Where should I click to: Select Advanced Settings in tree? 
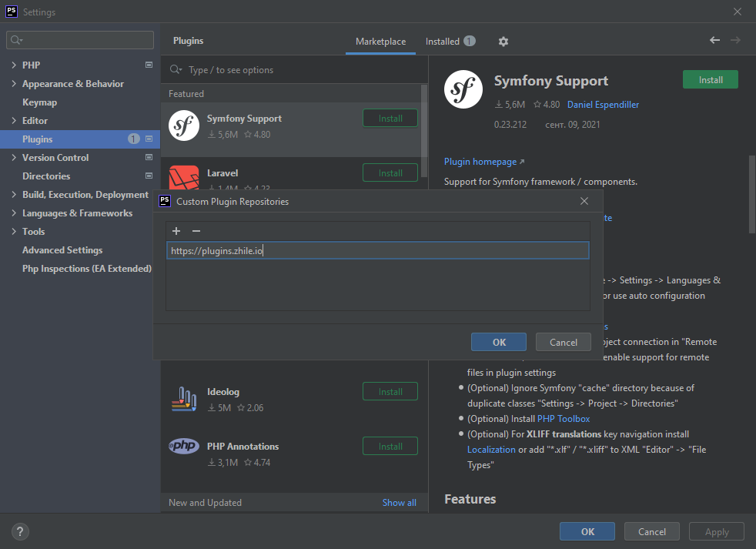click(62, 250)
